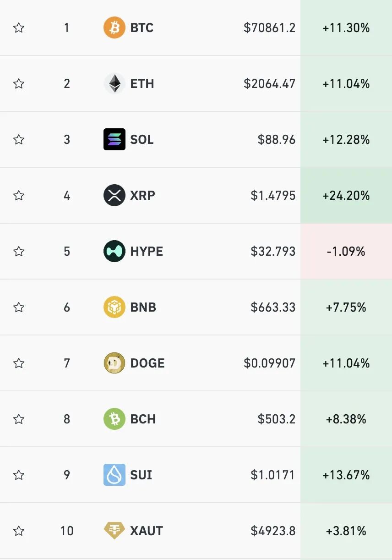The width and height of the screenshot is (392, 560).
Task: Click the BNB coin icon
Action: 114,307
